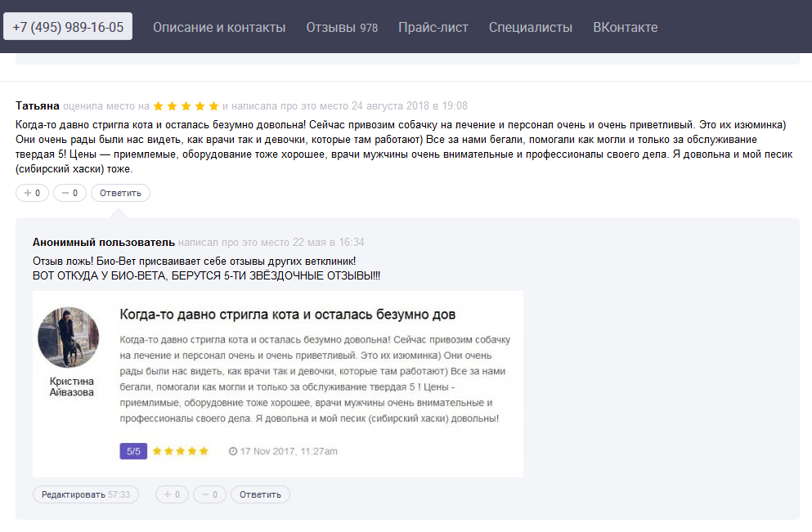Open the attached review screenshot image
Viewport: 812px width, 532px height.
[278, 384]
